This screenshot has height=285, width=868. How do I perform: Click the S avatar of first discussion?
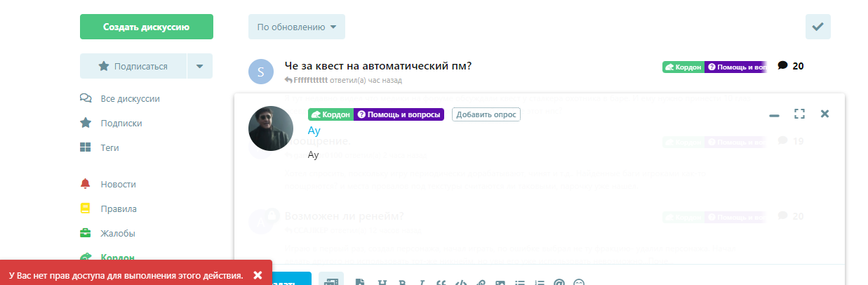pyautogui.click(x=261, y=72)
